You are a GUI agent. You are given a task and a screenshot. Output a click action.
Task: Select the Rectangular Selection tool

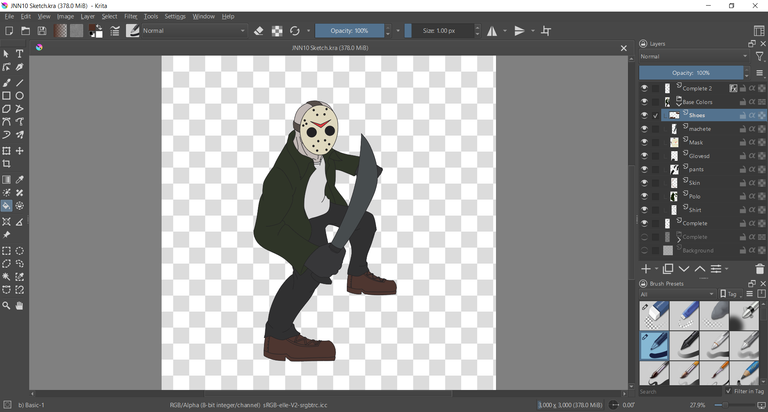[x=6, y=251]
